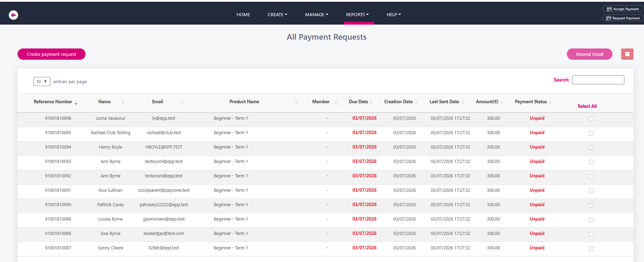Sort by Reference Number column arrows

[76, 103]
